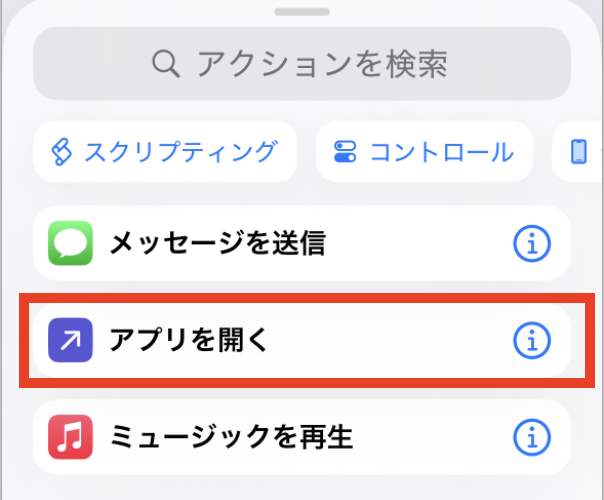Tap the コントロール toggle-shaped icon

[x=345, y=152]
